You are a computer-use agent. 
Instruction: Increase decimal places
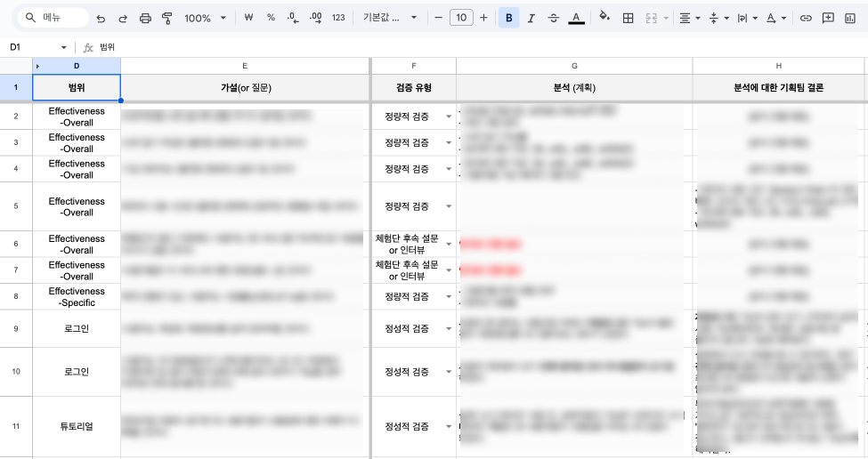pos(315,18)
